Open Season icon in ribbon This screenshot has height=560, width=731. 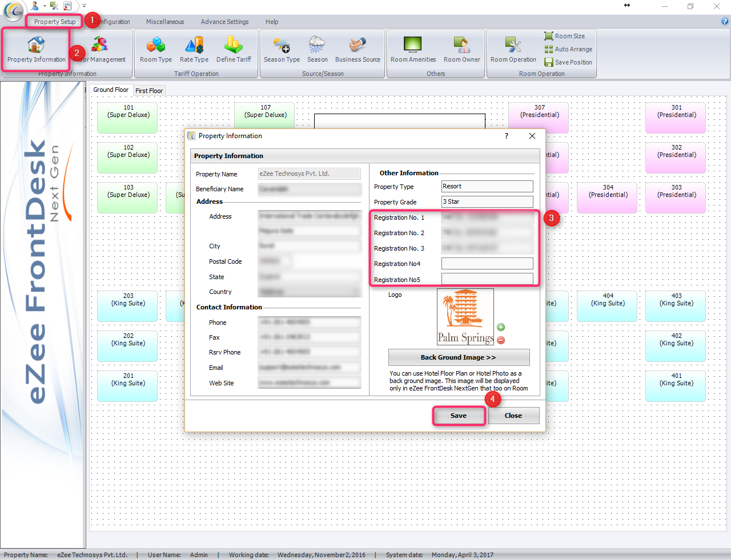point(317,49)
